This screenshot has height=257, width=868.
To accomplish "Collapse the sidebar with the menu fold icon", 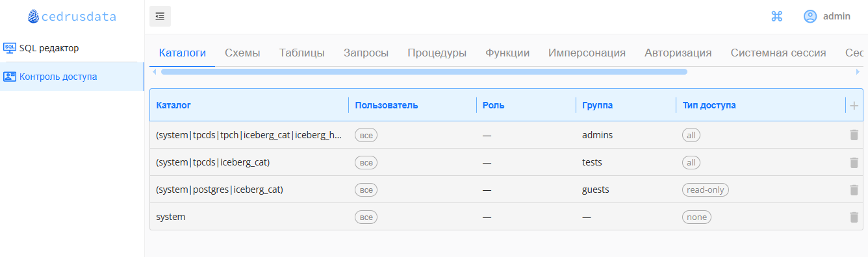I will [x=160, y=16].
